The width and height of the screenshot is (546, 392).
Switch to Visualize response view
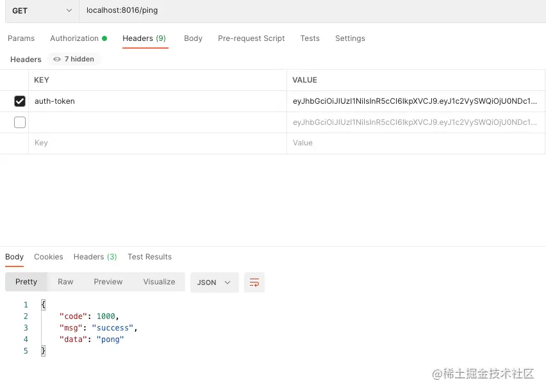pyautogui.click(x=159, y=282)
